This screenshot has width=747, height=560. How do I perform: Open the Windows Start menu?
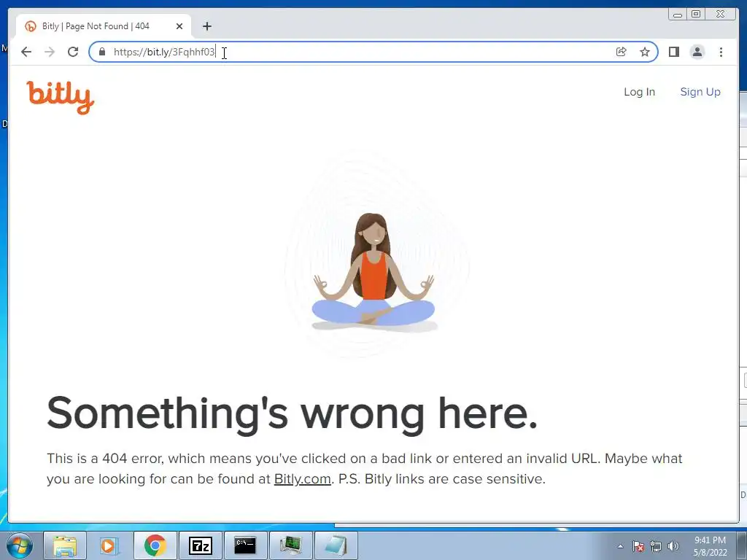pos(20,545)
